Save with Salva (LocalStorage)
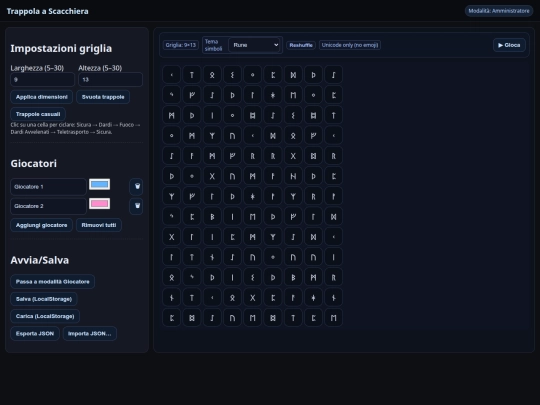The height and width of the screenshot is (405, 540). [x=44, y=299]
